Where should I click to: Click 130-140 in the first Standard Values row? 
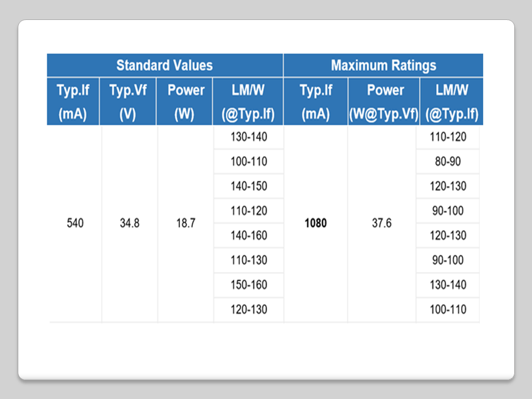click(x=248, y=137)
